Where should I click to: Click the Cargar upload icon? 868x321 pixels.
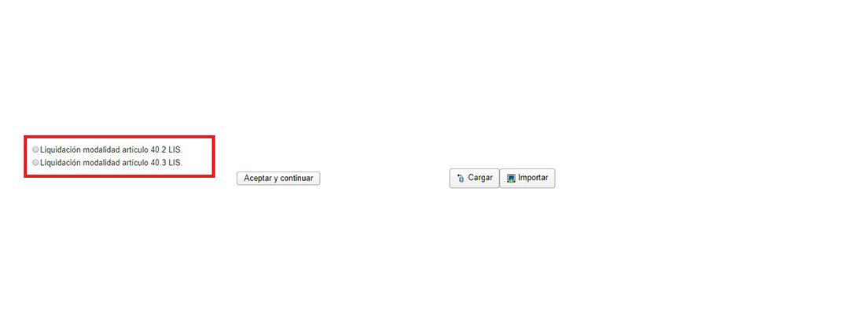(x=461, y=179)
